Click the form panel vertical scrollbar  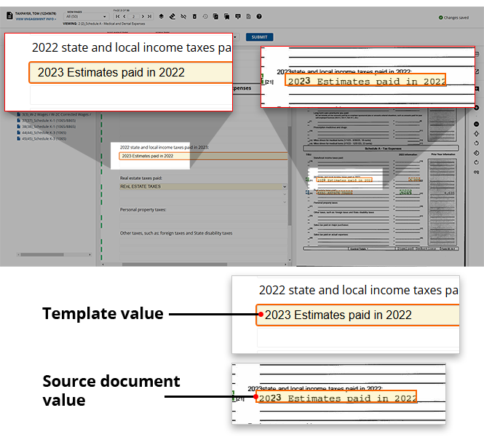click(290, 176)
